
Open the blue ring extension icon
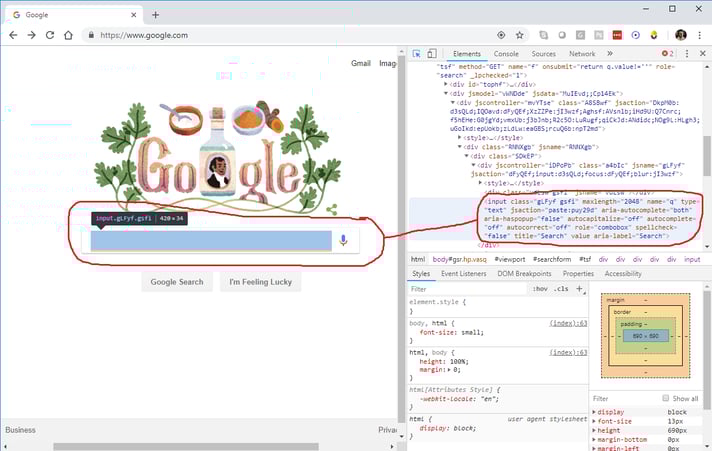pyautogui.click(x=636, y=35)
